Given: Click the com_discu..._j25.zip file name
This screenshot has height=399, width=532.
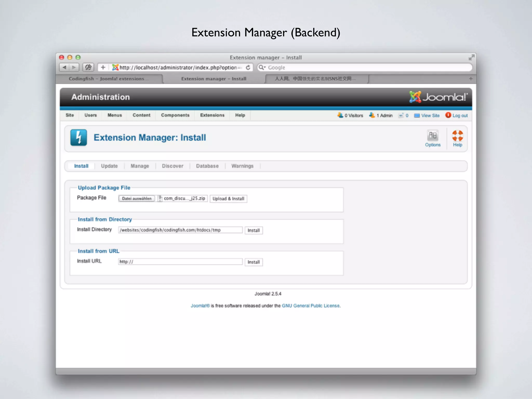Looking at the screenshot, I should [184, 198].
